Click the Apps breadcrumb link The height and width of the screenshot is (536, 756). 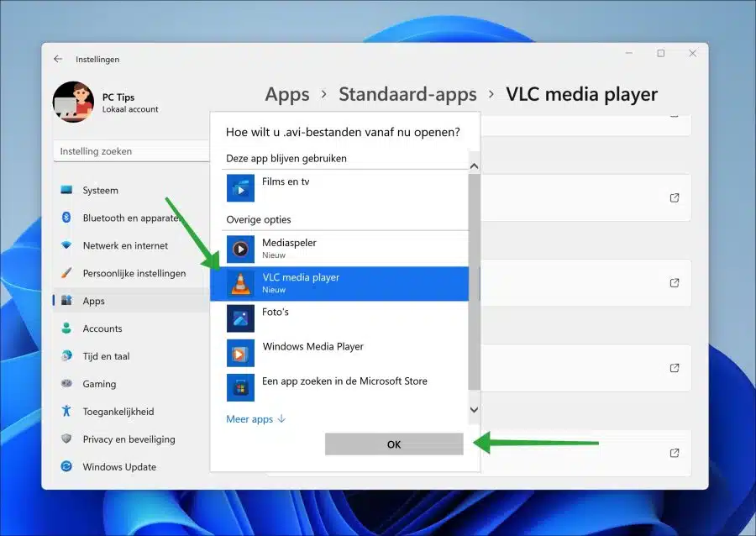[x=287, y=94]
